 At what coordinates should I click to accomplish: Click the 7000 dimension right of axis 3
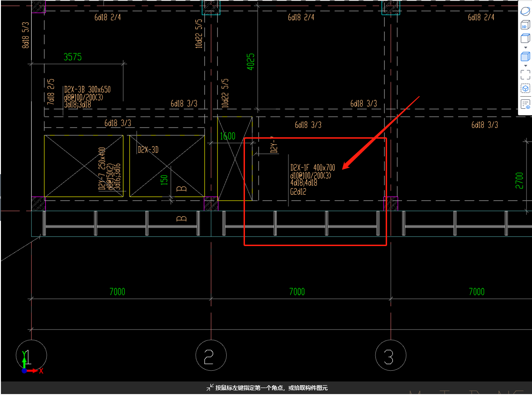click(x=476, y=292)
